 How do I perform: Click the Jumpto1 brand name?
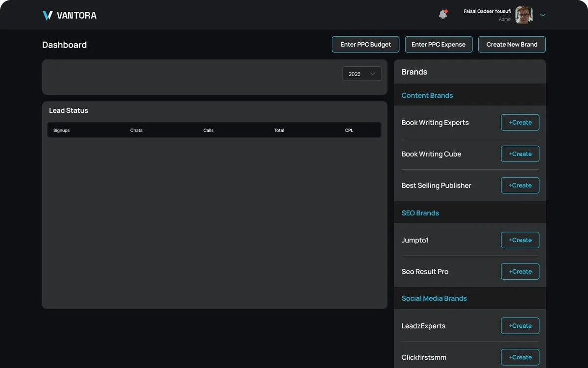pyautogui.click(x=415, y=240)
